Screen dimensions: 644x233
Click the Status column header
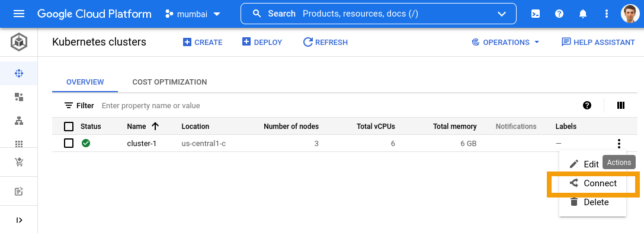(x=91, y=127)
